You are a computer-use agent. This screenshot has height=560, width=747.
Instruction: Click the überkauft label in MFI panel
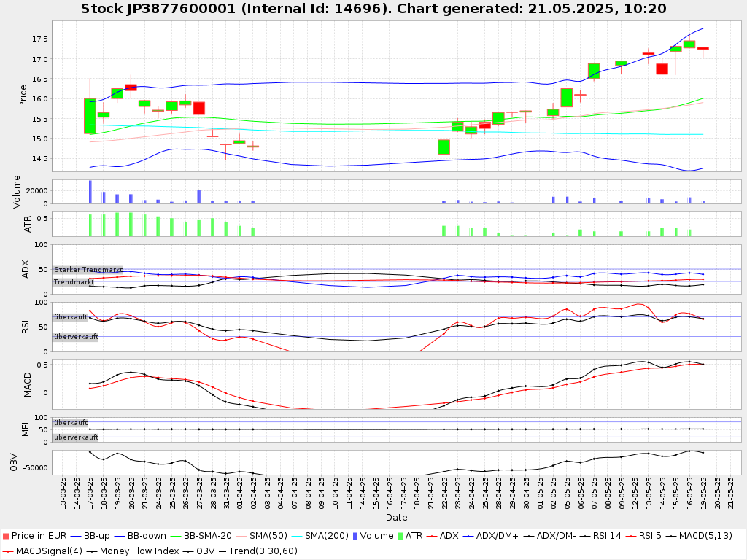click(x=71, y=422)
